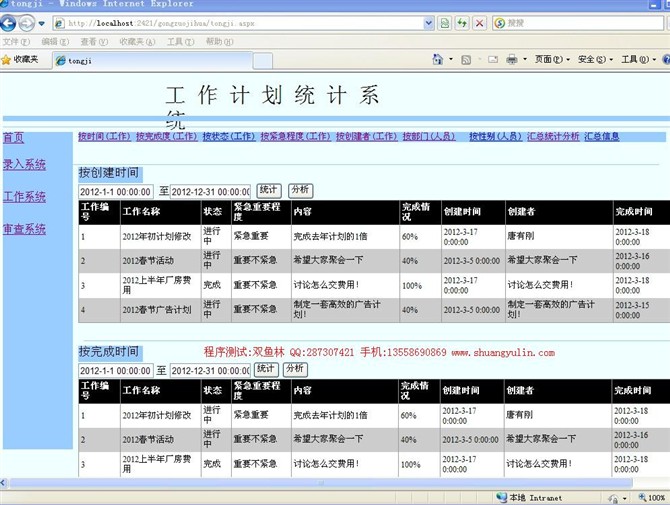The image size is (670, 505).
Task: Open the 编辑 menu
Action: (x=55, y=41)
